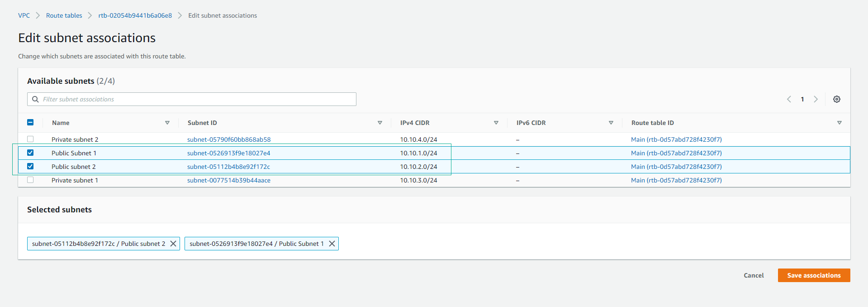This screenshot has width=868, height=307.
Task: Remove Public Subnet 1 from selected subnets
Action: tap(332, 244)
